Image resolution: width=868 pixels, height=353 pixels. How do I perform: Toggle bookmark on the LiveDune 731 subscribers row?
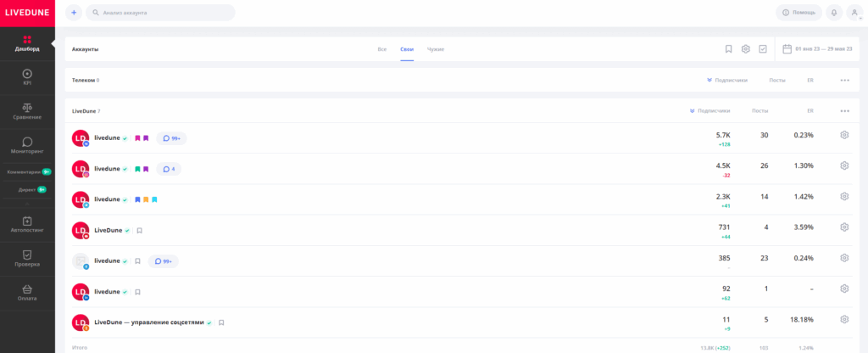140,230
